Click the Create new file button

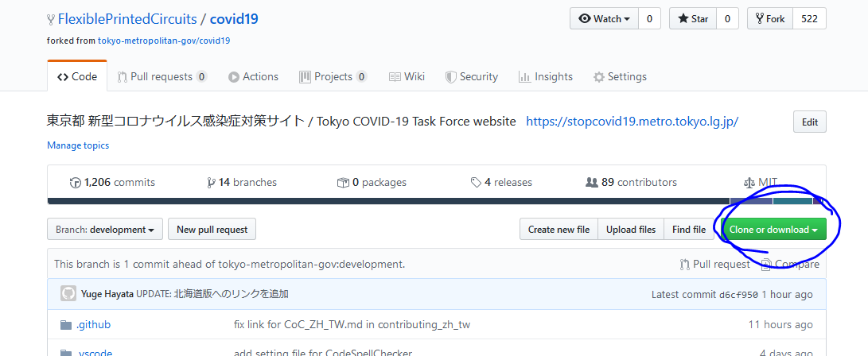[x=559, y=230]
